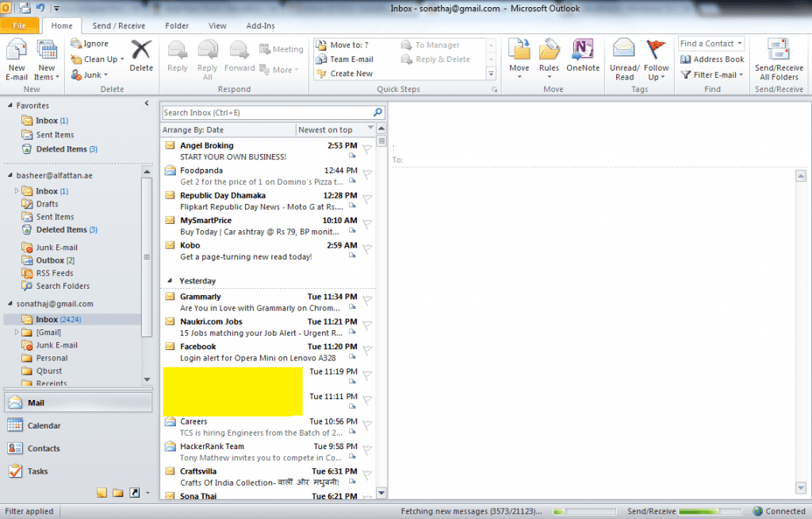Switch to the Send / Receive ribbon tab
The width and height of the screenshot is (812, 519).
(x=118, y=25)
